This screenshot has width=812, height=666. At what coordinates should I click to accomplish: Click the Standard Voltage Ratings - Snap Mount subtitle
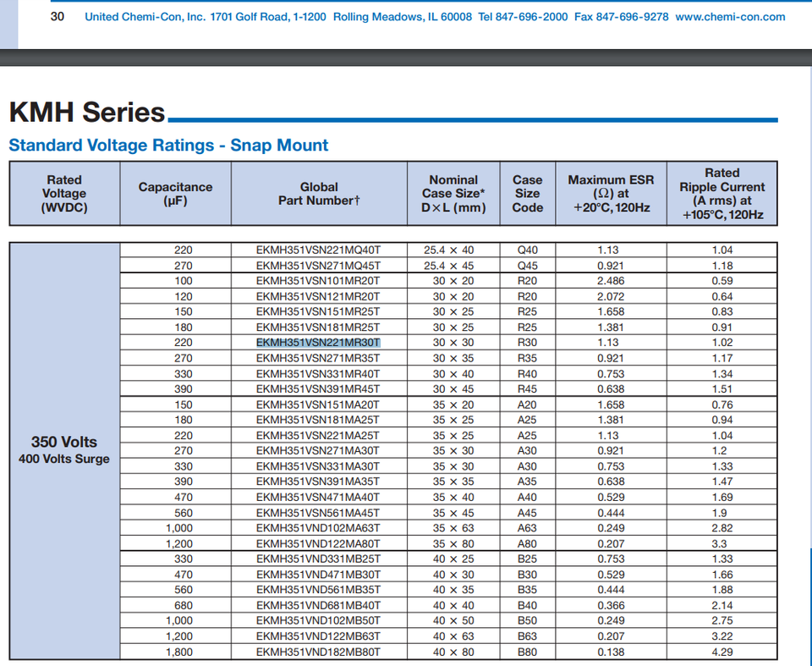tap(168, 146)
